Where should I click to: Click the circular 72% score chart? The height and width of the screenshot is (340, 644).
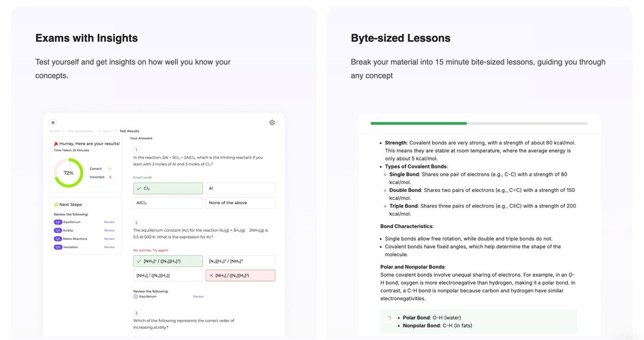[x=68, y=173]
